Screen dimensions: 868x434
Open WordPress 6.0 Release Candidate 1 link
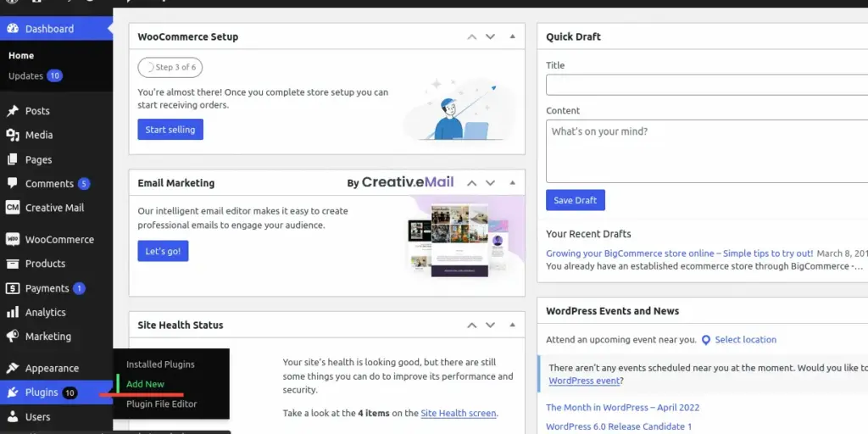[x=619, y=426]
